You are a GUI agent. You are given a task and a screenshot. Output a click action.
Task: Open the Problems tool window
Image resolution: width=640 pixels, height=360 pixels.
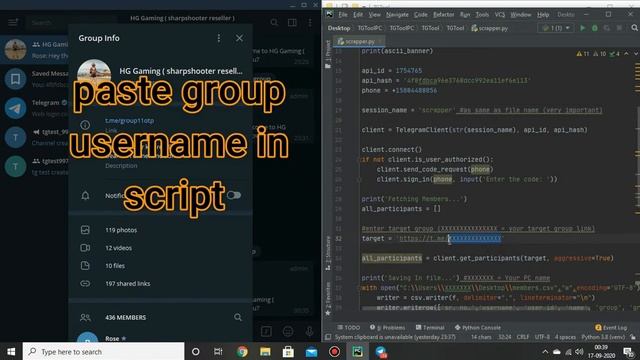point(387,327)
